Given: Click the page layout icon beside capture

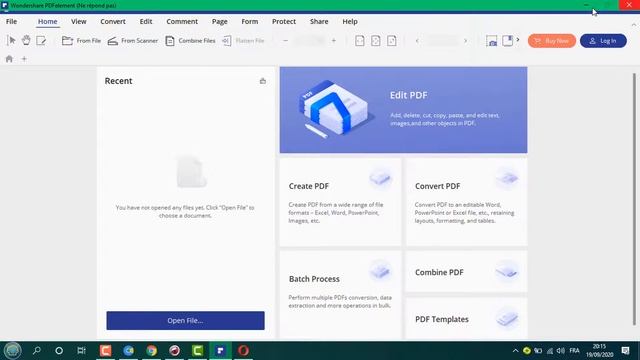Looking at the screenshot, I should pyautogui.click(x=507, y=40).
